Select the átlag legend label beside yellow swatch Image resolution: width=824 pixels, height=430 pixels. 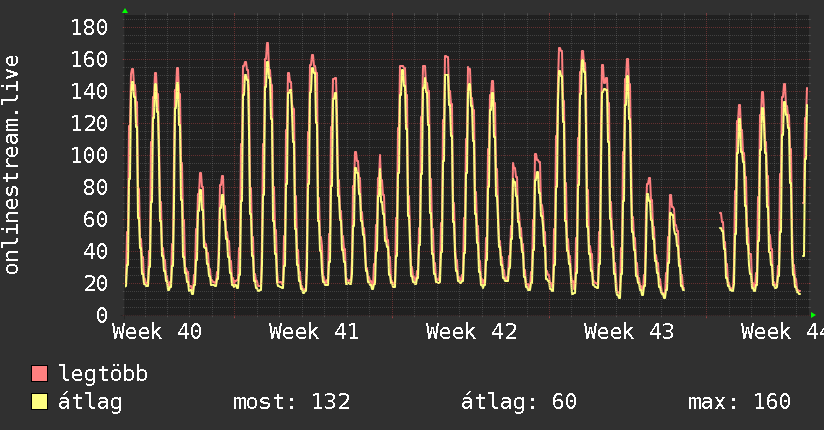[90, 402]
